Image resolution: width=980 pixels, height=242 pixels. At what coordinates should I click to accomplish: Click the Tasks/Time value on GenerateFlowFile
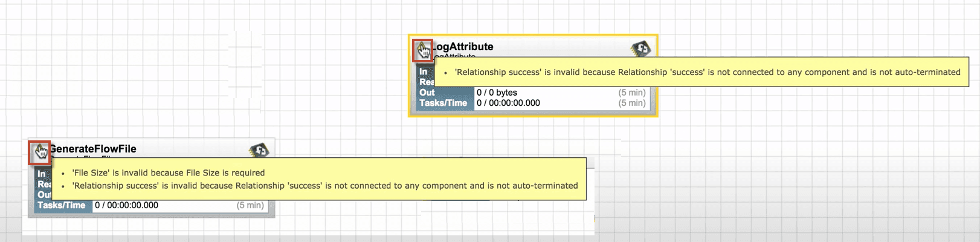(126, 205)
